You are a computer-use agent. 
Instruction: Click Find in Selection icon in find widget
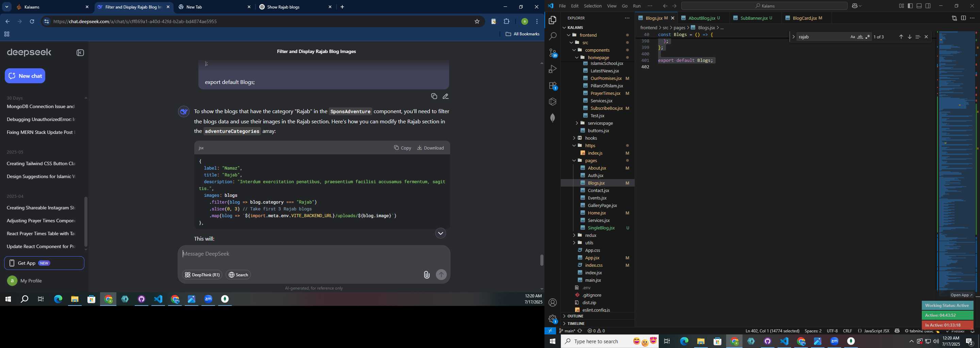tap(918, 37)
